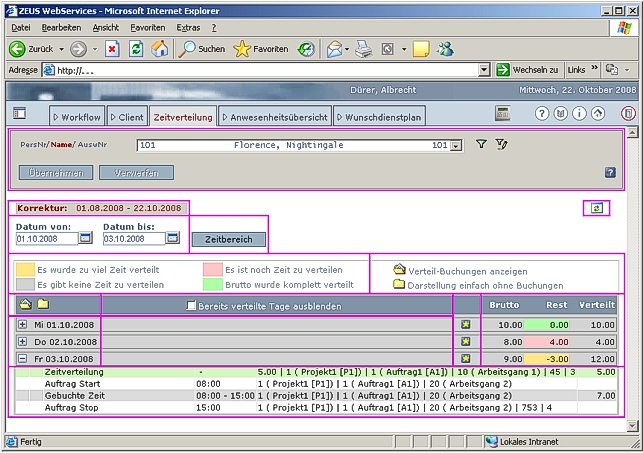
Task: Collapse the Fr 03.10.2008 row
Action: [23, 359]
